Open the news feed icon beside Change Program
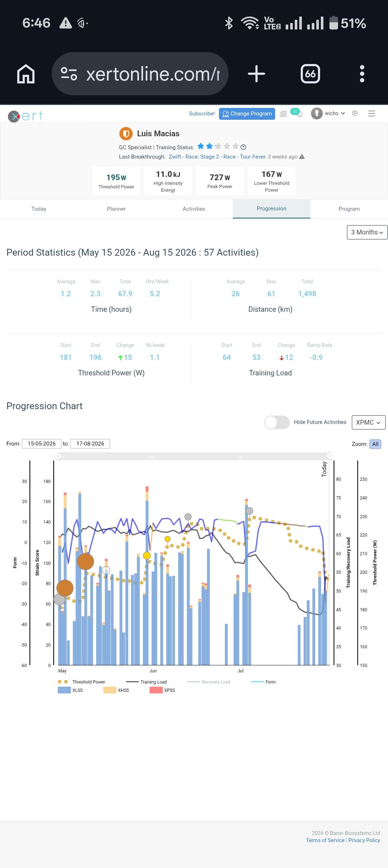 283,114
